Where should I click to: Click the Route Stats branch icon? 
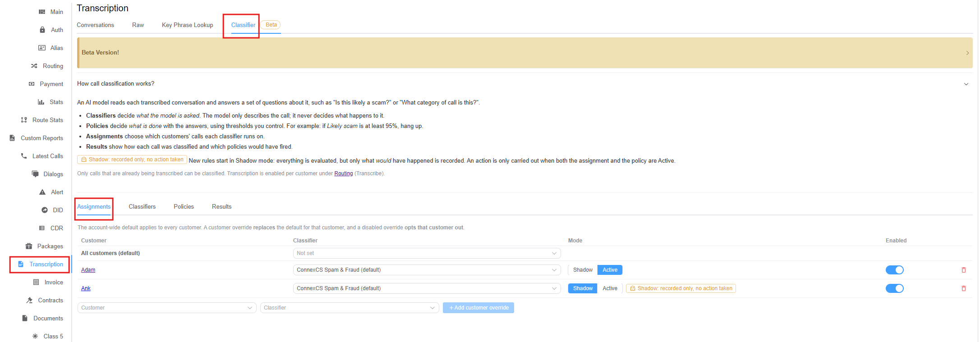(24, 120)
